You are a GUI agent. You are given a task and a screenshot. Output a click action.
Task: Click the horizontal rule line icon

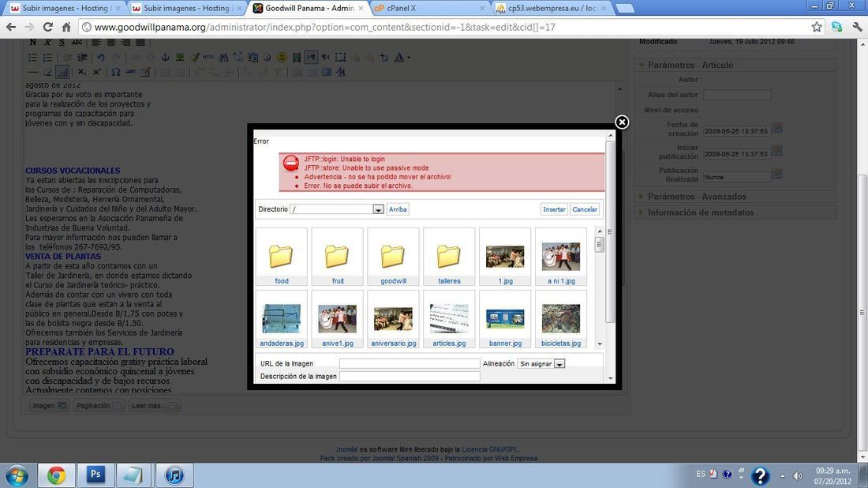pos(32,72)
